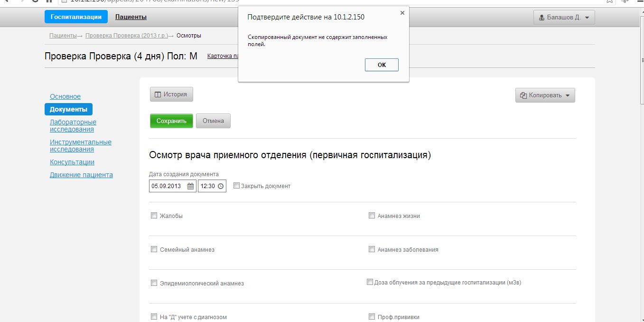This screenshot has width=644, height=322.
Task: Click the История button
Action: coord(171,95)
